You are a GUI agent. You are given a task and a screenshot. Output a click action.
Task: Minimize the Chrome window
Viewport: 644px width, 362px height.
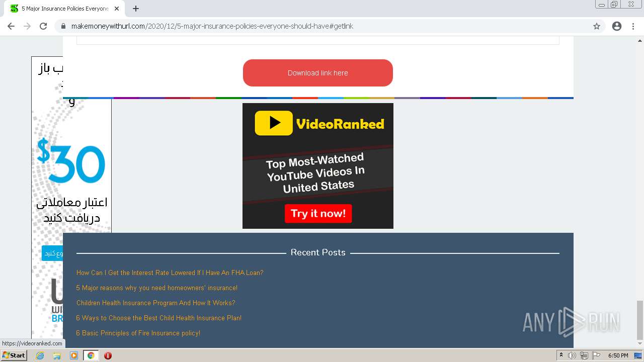click(x=602, y=5)
